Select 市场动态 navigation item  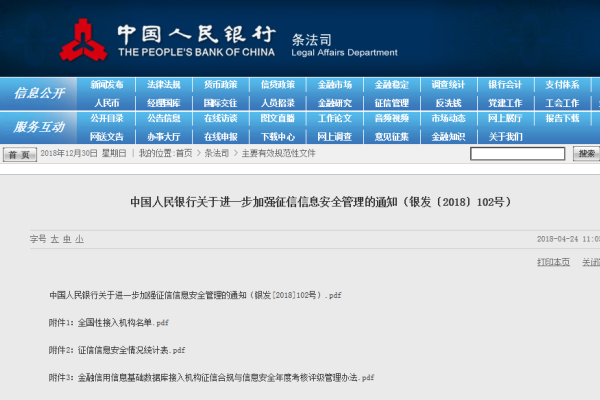click(x=448, y=118)
